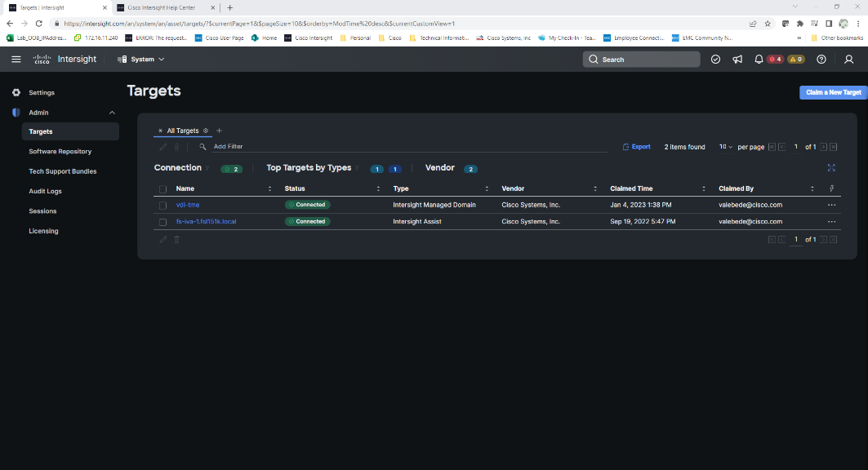The width and height of the screenshot is (868, 470).
Task: Open Settings in the sidebar
Action: (42, 92)
